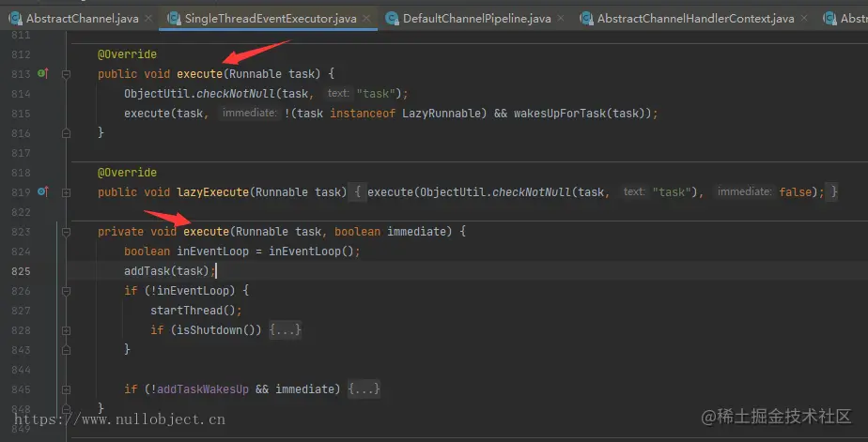Click the 'text:' hint on line 819
This screenshot has width=868, height=442.
coord(634,192)
